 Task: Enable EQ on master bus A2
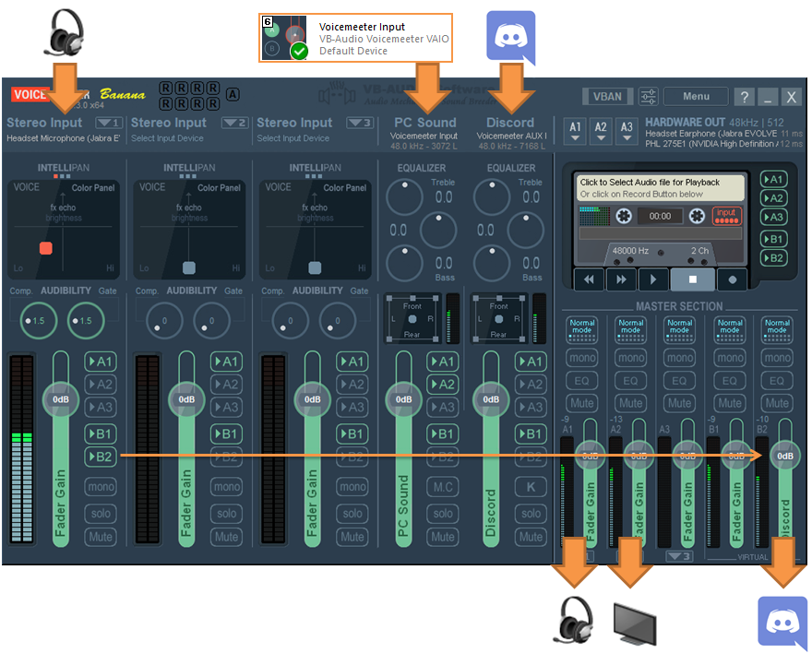tap(630, 380)
